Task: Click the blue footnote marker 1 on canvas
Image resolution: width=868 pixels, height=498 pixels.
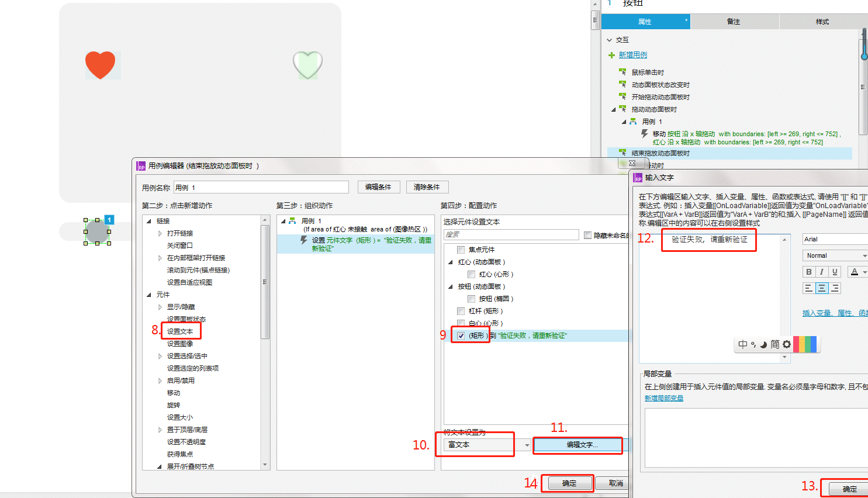Action: [109, 220]
